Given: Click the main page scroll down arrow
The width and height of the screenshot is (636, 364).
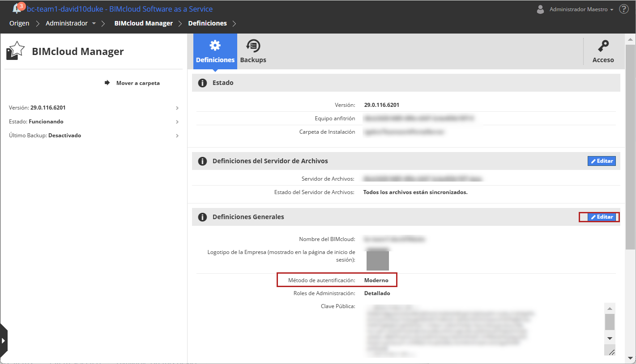Looking at the screenshot, I should pos(630,358).
